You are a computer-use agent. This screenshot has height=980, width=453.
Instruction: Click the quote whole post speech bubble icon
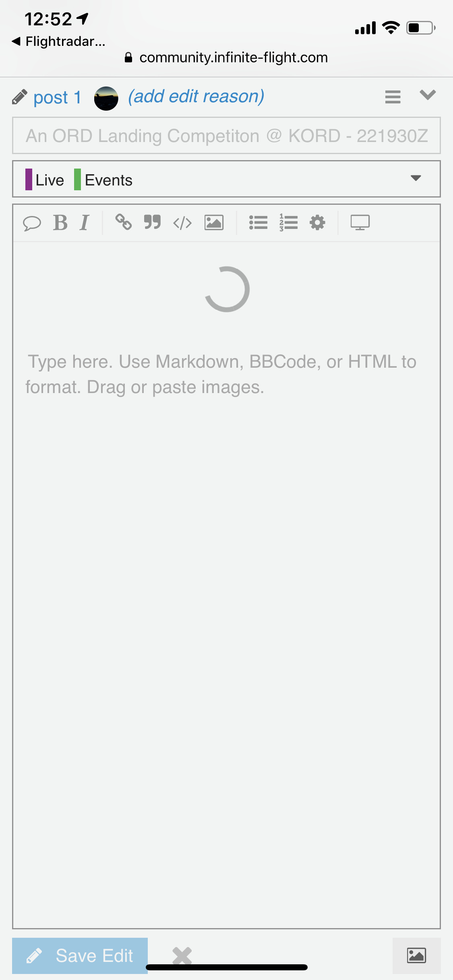coord(32,223)
